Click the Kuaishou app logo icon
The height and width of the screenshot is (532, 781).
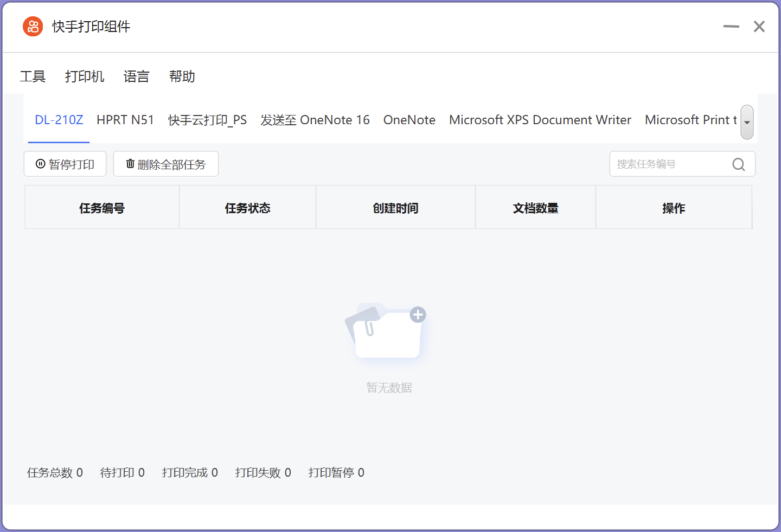point(33,26)
